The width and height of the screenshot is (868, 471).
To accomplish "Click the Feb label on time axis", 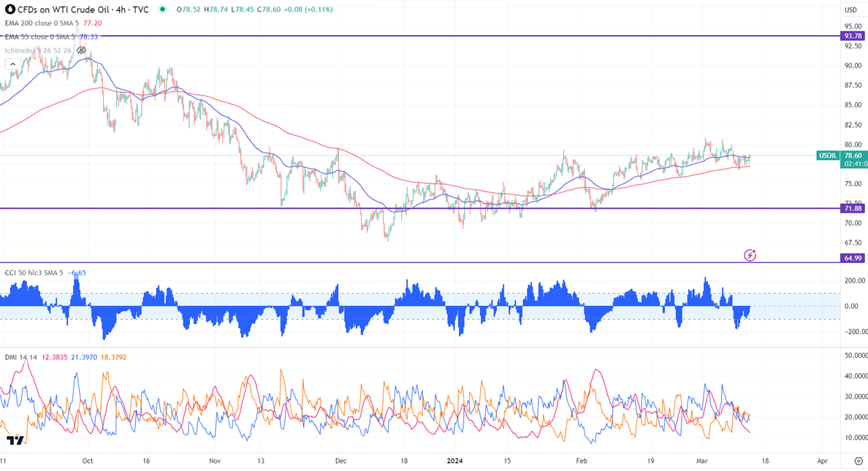I will 582,461.
